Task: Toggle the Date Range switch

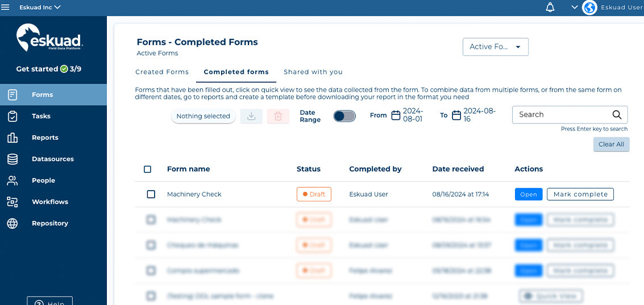Action: click(344, 116)
